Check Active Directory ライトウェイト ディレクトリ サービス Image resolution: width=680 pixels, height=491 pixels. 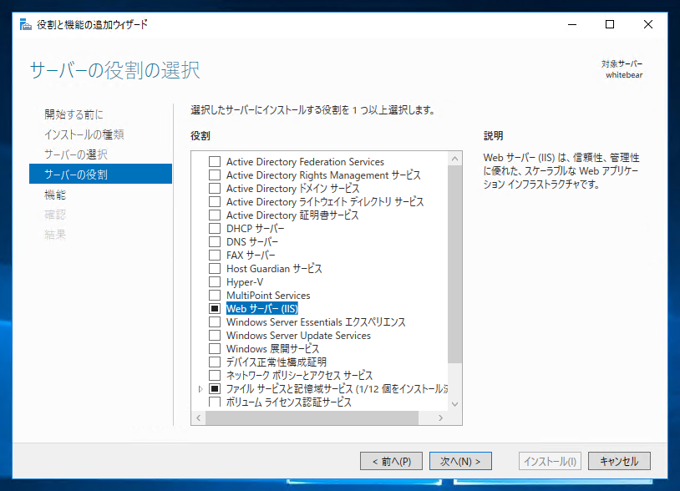point(215,202)
